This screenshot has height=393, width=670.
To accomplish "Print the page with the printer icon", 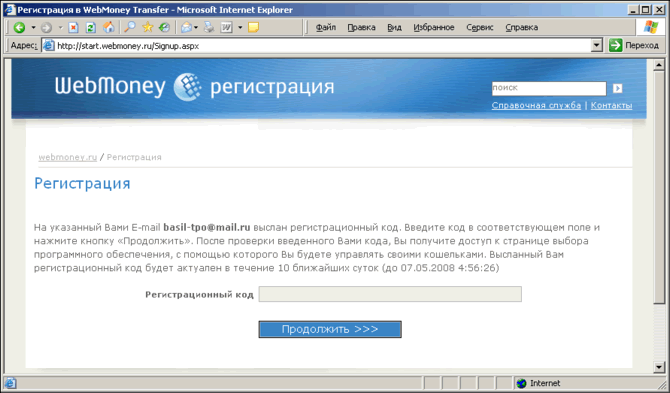I will pyautogui.click(x=209, y=27).
